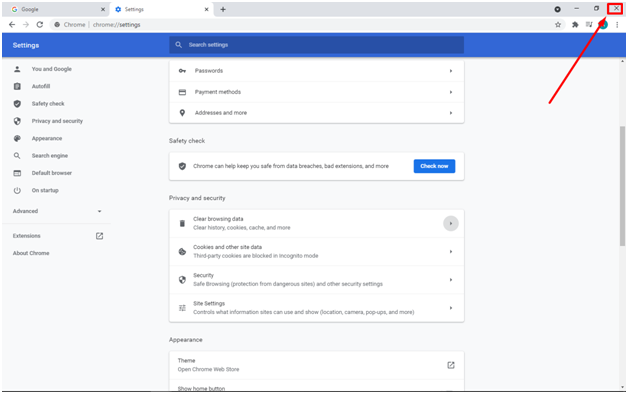This screenshot has height=394, width=628.
Task: Click the key icon beside Passwords
Action: [x=182, y=71]
